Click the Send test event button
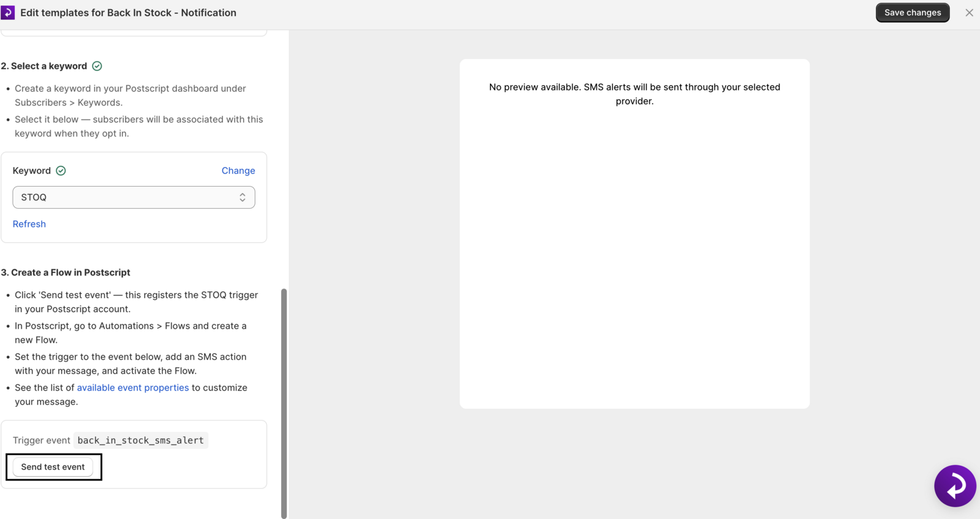Image resolution: width=980 pixels, height=519 pixels. click(x=53, y=467)
